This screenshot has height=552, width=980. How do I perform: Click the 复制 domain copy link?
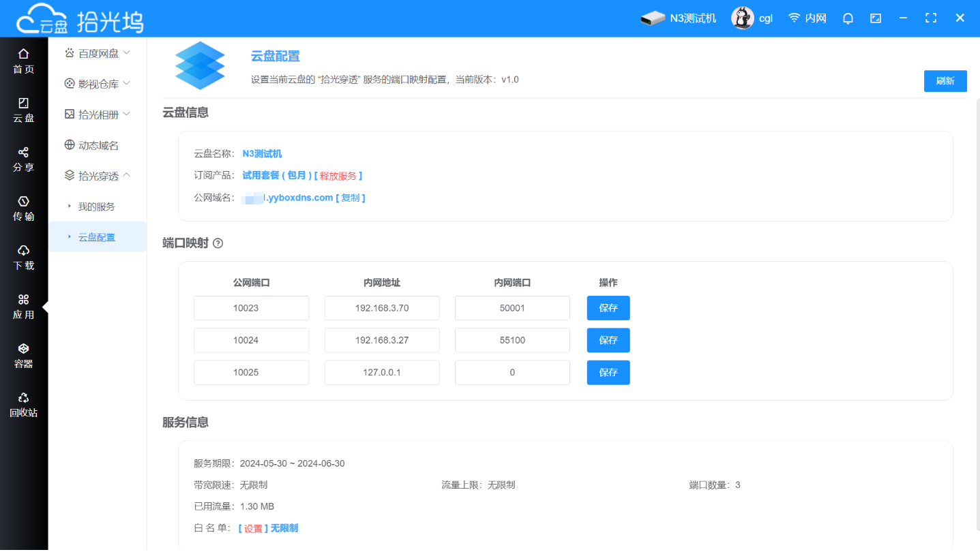351,198
